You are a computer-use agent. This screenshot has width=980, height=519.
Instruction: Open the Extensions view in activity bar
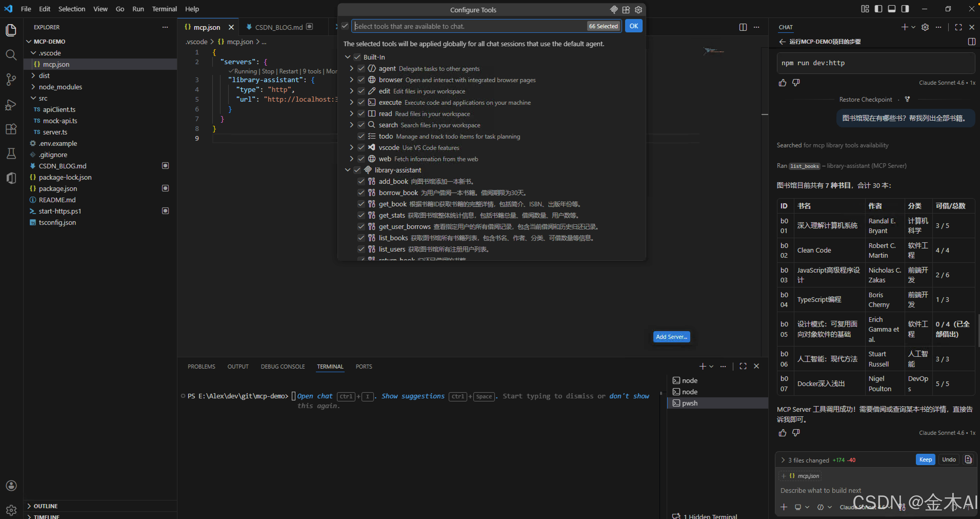[11, 129]
